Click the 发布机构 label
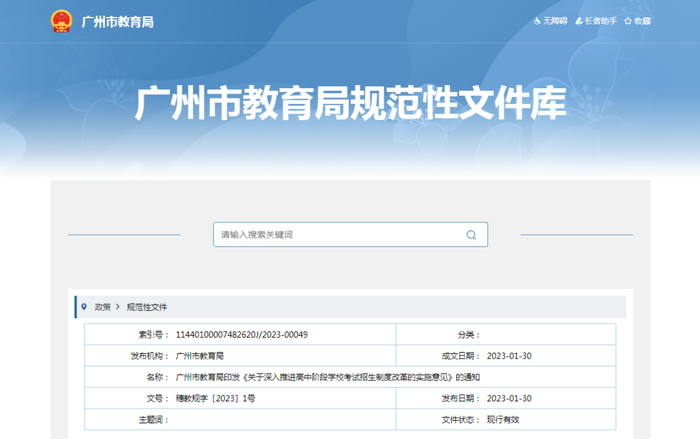 149,356
